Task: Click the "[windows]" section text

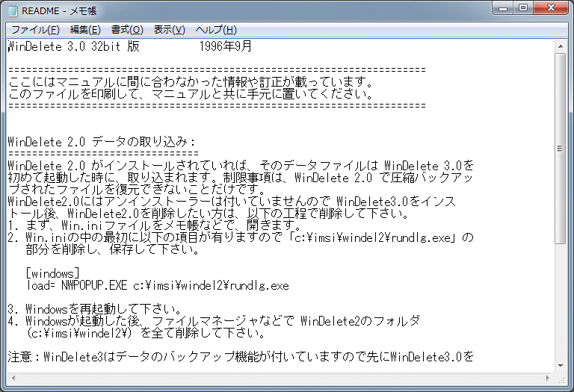Action: (53, 273)
